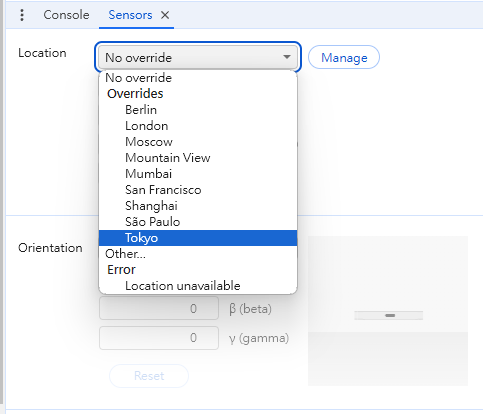Click the Location dropdown arrow

click(287, 57)
